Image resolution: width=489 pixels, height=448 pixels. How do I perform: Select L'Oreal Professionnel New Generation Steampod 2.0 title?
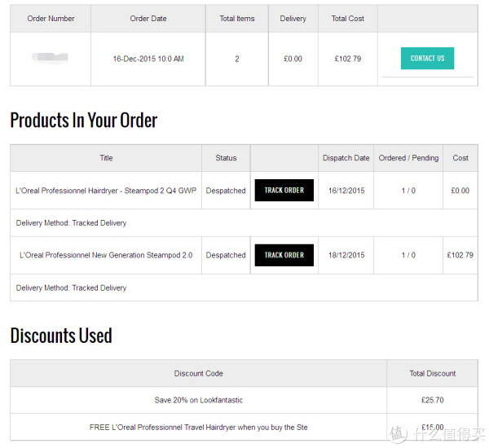click(106, 255)
